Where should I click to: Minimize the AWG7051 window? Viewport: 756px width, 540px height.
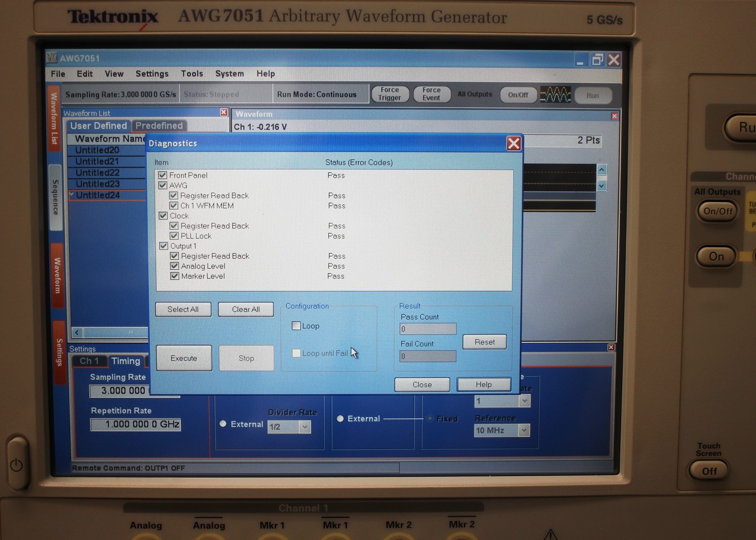pos(580,60)
